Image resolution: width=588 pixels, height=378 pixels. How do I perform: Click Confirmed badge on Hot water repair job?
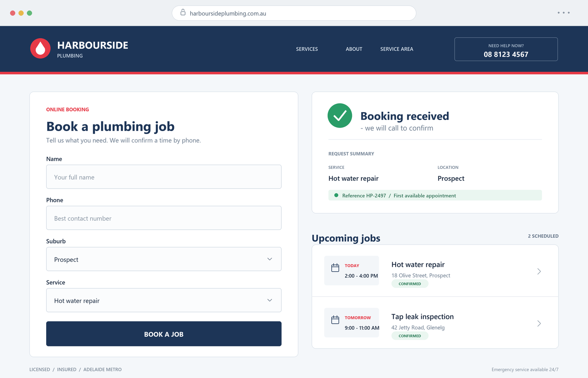410,284
